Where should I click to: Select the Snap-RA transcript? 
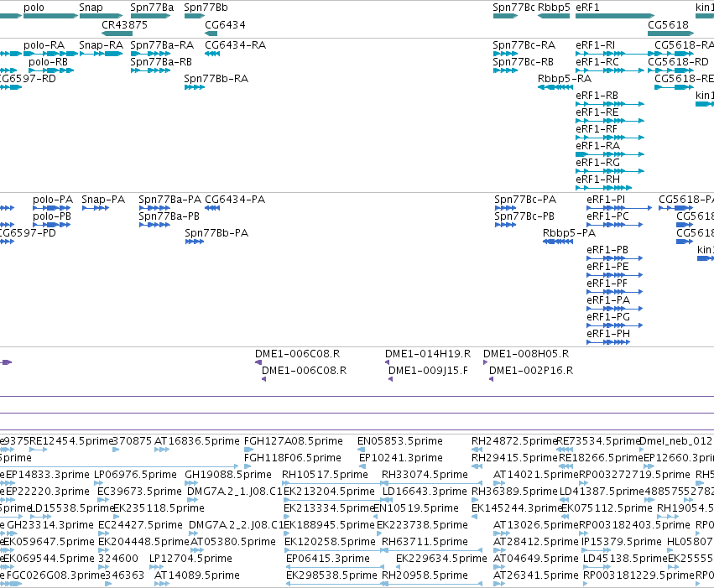tap(101, 54)
